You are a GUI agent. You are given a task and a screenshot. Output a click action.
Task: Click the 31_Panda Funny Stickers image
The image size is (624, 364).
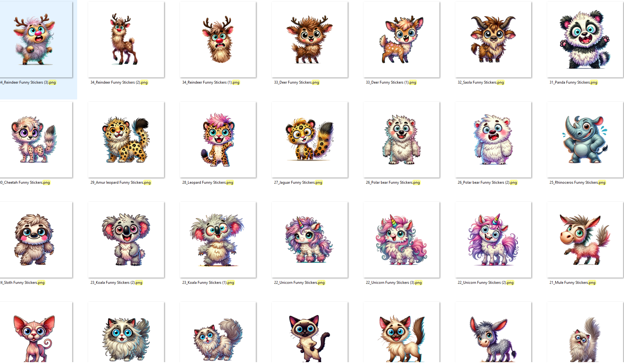[x=585, y=39]
